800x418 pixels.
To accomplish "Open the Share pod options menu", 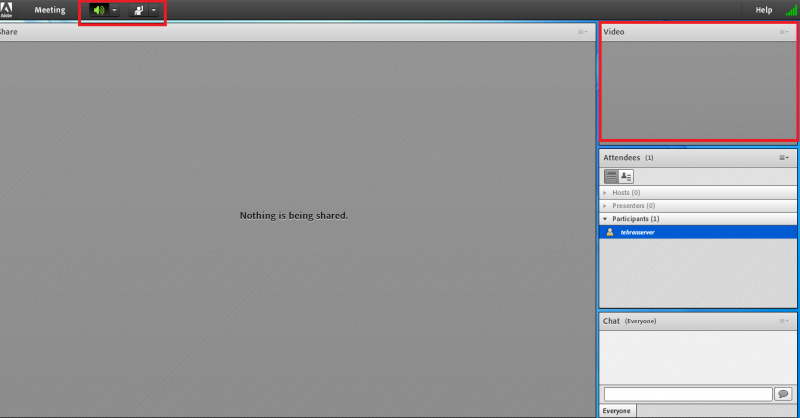I will point(582,32).
